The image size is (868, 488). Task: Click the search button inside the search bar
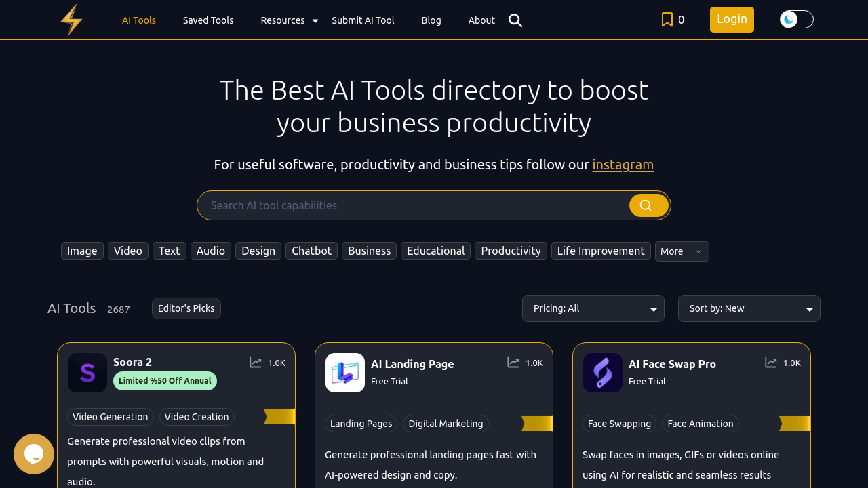tap(648, 205)
